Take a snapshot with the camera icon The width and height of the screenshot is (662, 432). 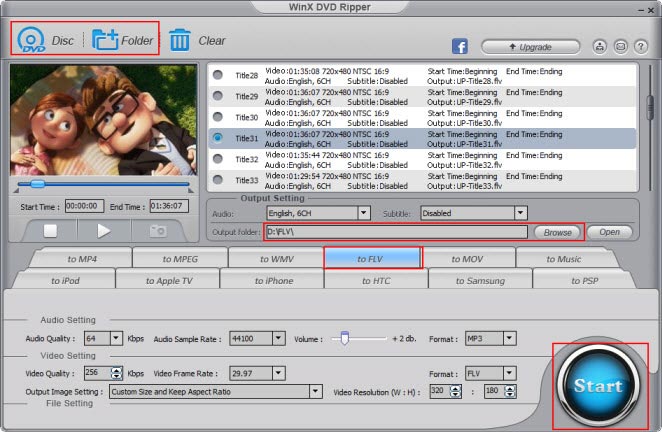pos(158,231)
